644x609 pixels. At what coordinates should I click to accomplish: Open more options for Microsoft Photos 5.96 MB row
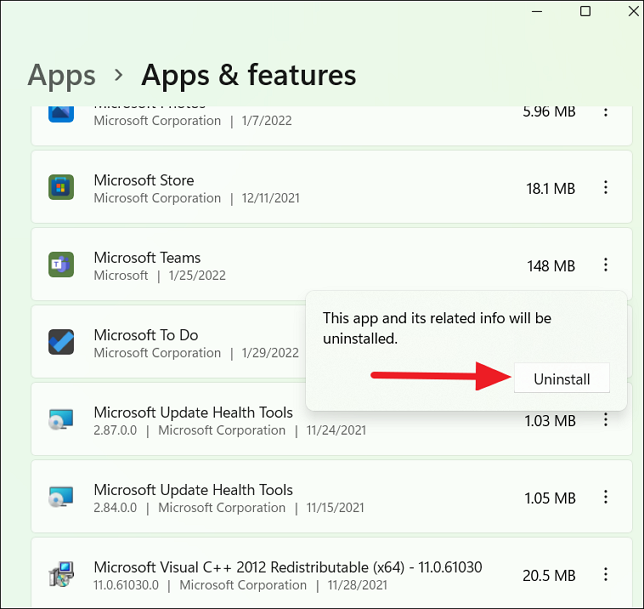(x=605, y=112)
